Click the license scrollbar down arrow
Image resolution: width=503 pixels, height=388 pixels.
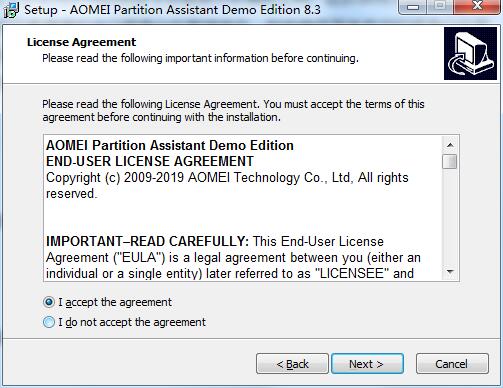point(450,272)
